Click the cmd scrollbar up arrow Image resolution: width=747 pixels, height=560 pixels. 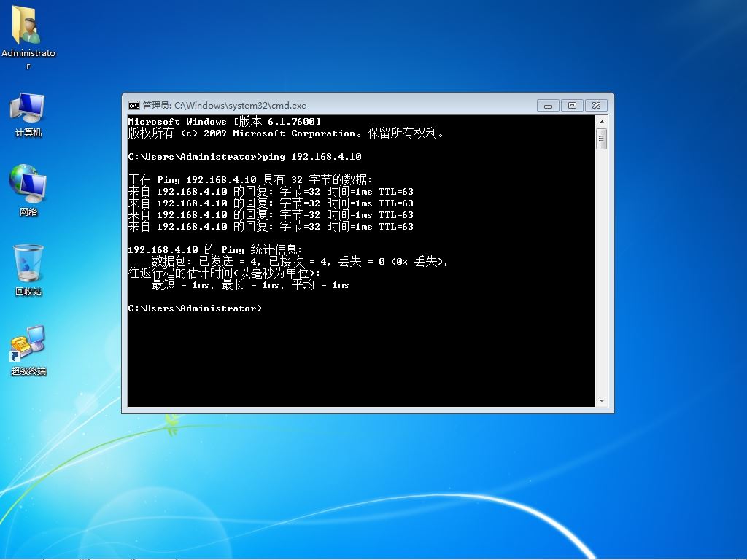coord(602,122)
